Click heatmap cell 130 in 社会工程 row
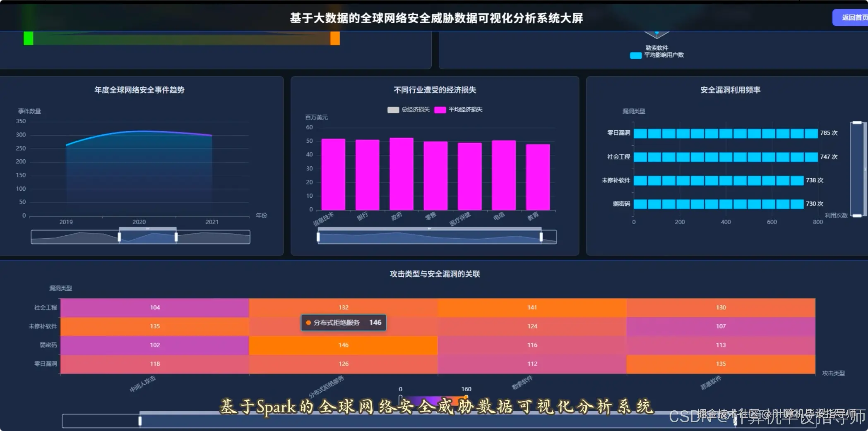Image resolution: width=868 pixels, height=431 pixels. pos(721,308)
